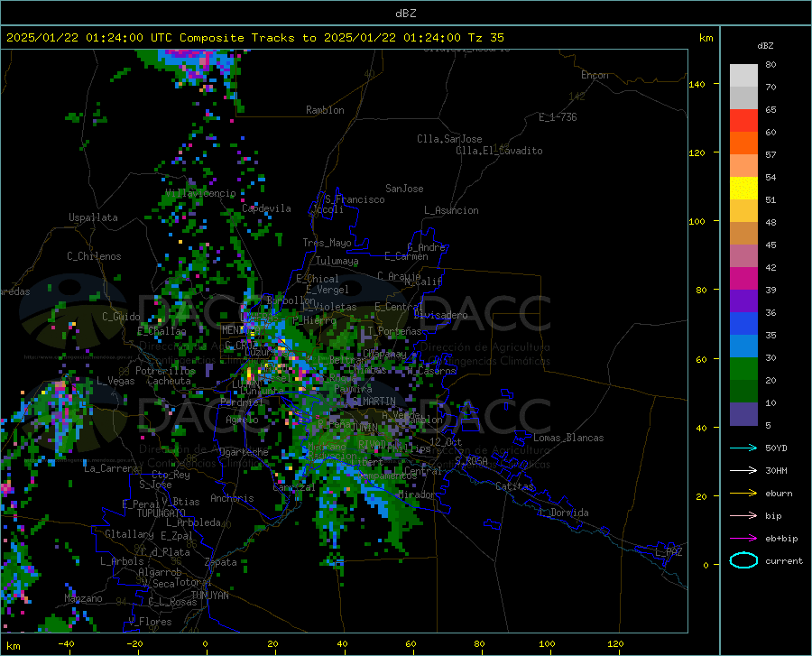This screenshot has width=812, height=656.
Task: Click the Catitas label
Action: tap(514, 486)
